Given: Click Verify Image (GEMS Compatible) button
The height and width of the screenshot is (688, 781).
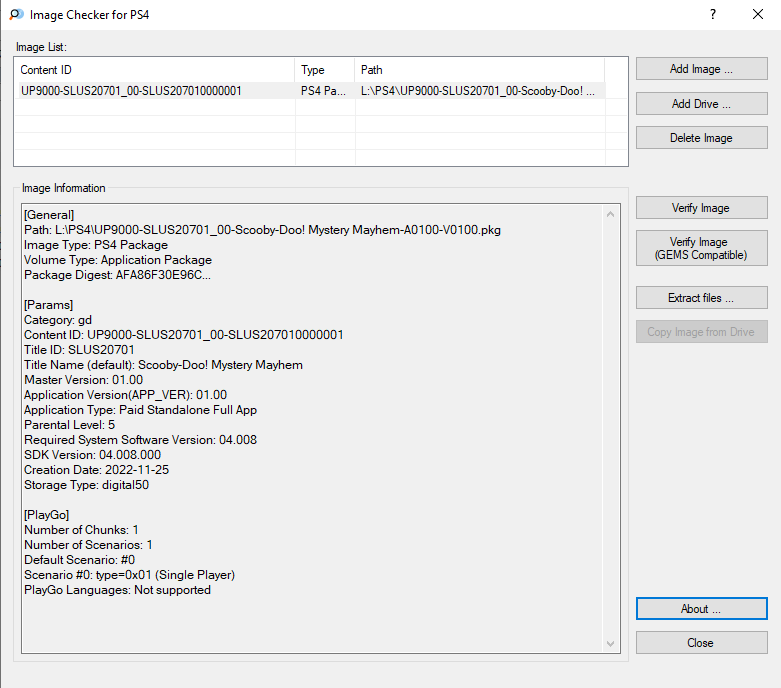Looking at the screenshot, I should click(701, 248).
